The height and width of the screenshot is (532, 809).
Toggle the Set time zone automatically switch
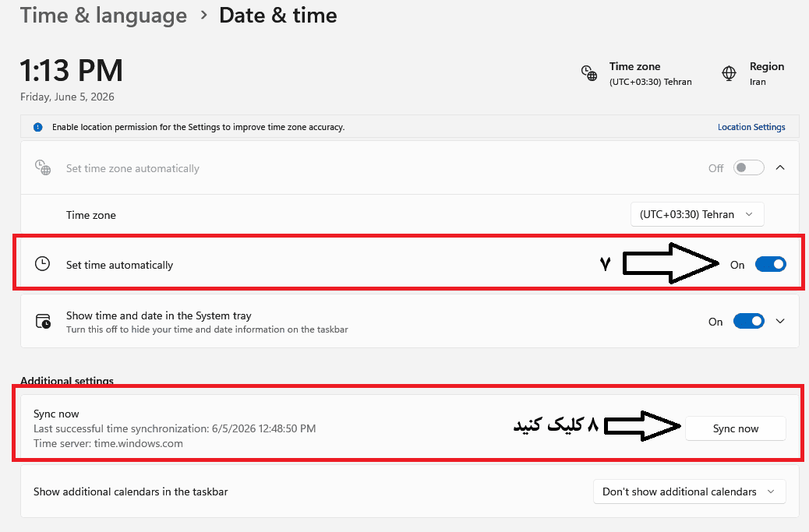pyautogui.click(x=749, y=167)
